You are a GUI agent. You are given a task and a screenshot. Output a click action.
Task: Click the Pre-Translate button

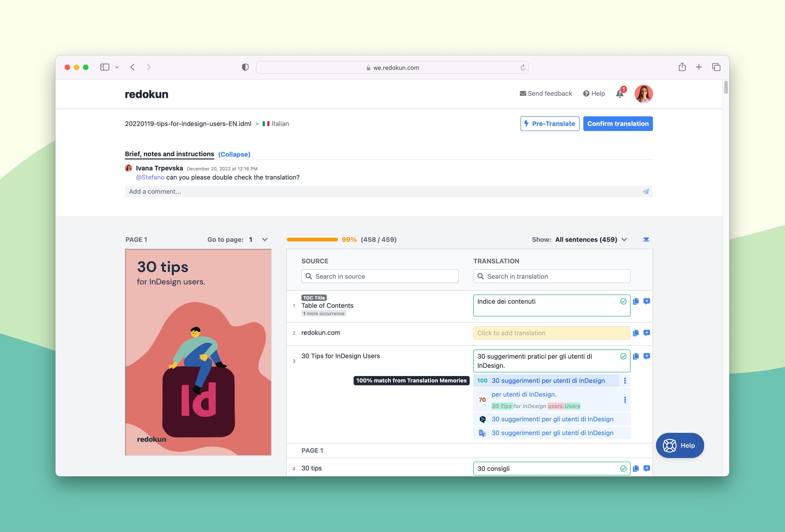550,123
